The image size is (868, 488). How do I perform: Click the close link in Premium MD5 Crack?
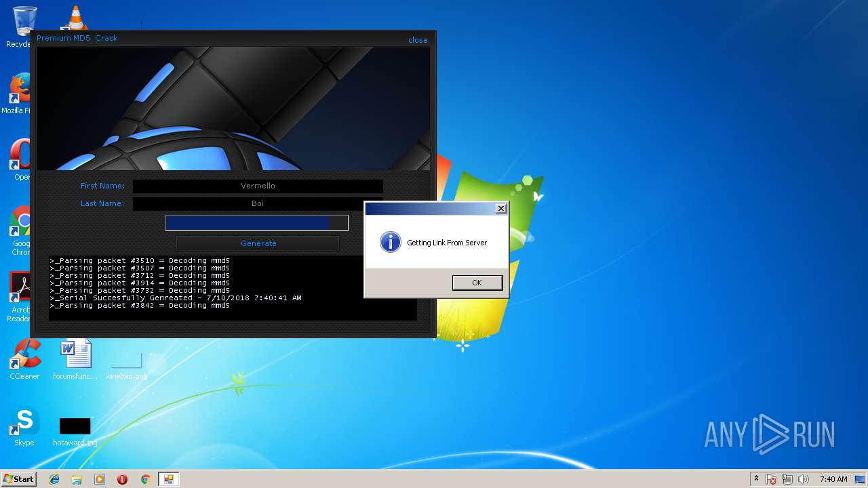click(418, 40)
